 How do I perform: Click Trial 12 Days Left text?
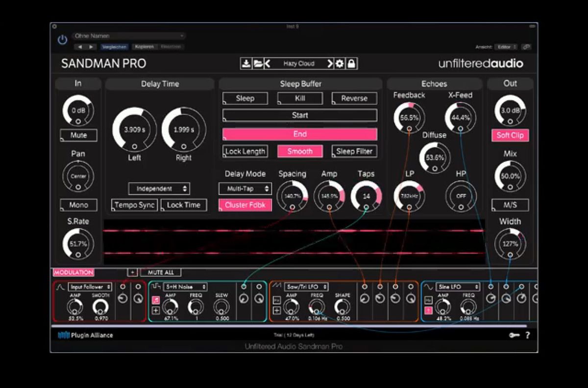coord(294,336)
